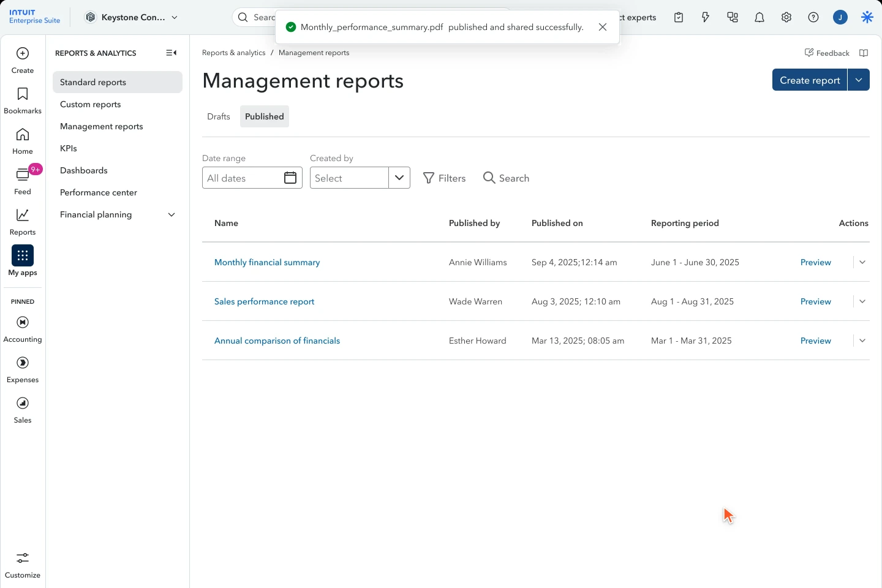Switch to the Drafts tab
Screen dimensions: 882x588
tap(219, 116)
